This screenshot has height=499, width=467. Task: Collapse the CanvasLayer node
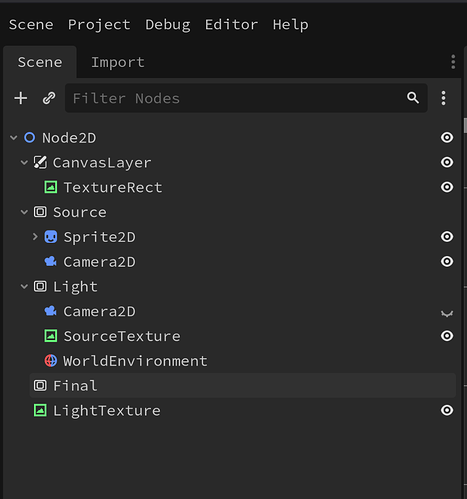(24, 163)
